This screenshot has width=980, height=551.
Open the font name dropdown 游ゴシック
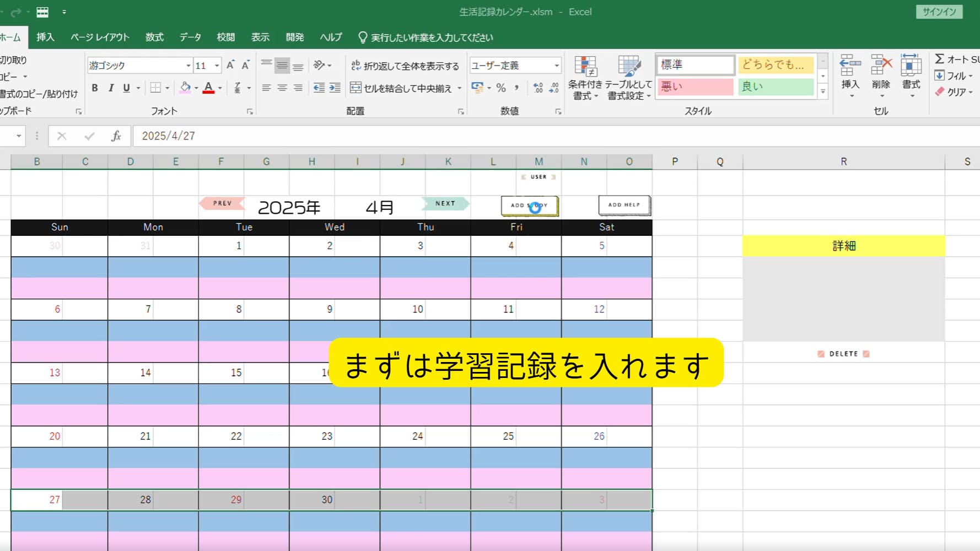point(188,66)
